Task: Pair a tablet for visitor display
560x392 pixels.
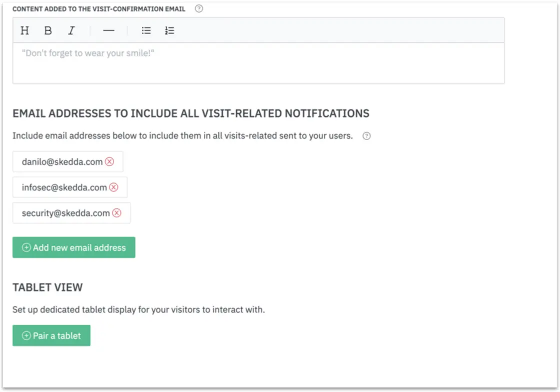Action: 51,335
